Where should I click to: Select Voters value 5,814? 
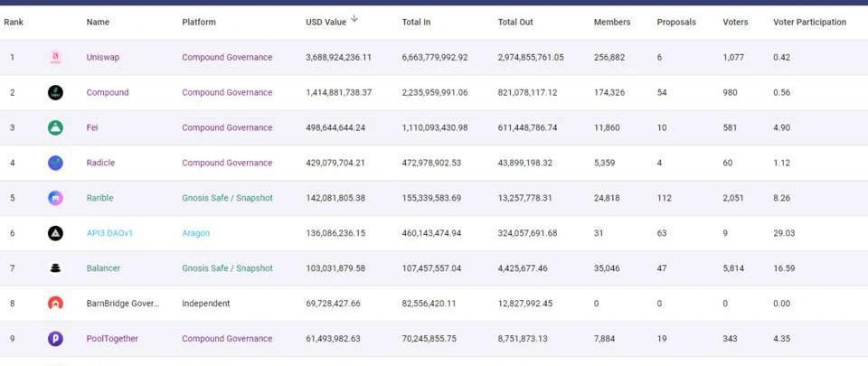click(733, 268)
